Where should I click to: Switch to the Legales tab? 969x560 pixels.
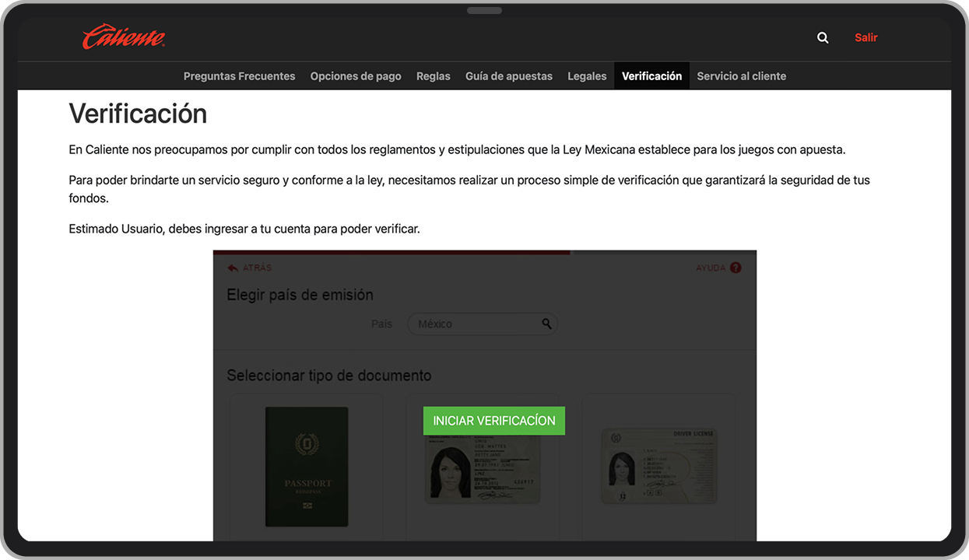pyautogui.click(x=587, y=75)
